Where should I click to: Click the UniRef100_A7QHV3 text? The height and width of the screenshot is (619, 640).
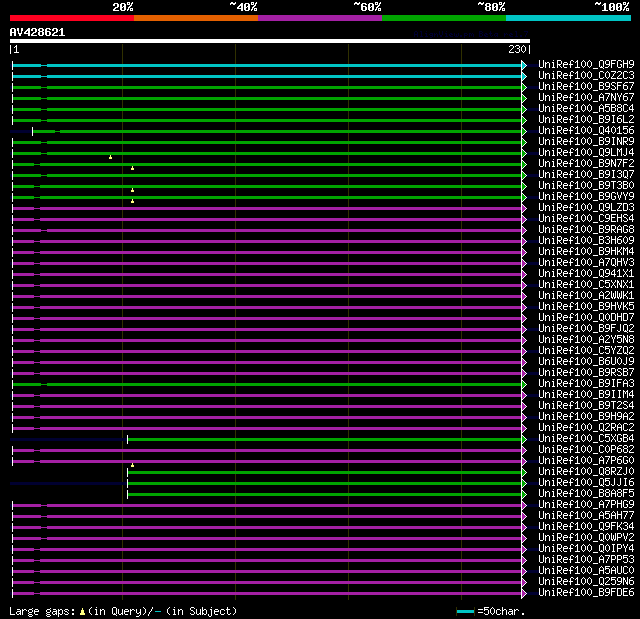point(586,263)
